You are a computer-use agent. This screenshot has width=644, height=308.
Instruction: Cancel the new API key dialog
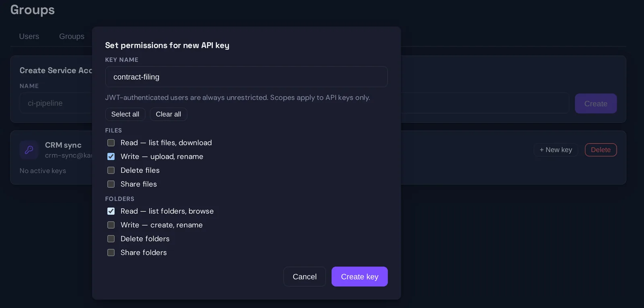point(305,277)
